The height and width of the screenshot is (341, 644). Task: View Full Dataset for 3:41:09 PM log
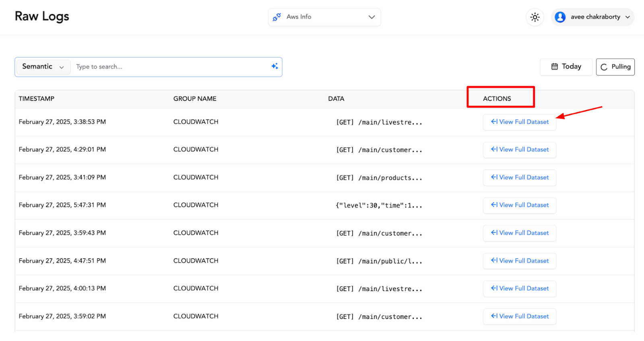tap(520, 178)
